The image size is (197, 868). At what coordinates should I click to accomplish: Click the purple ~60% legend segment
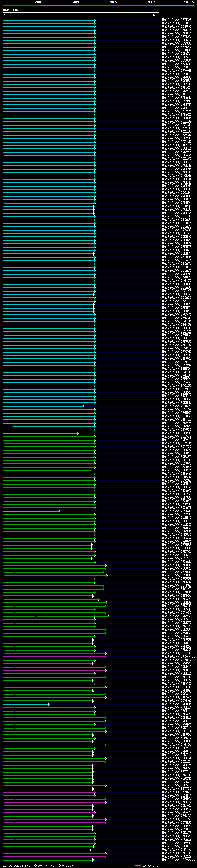coord(99,6)
